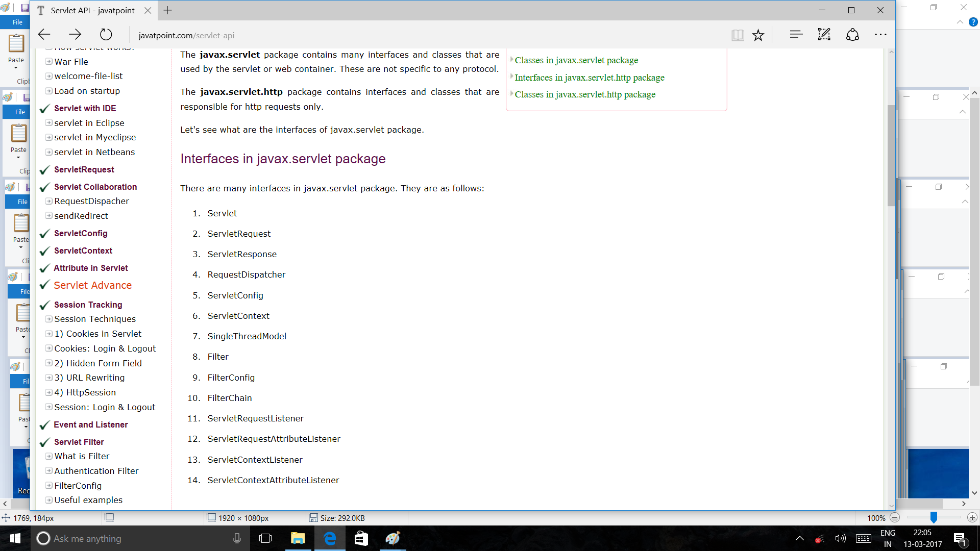This screenshot has height=551, width=980.
Task: Open Classes in javax.servlet package link
Action: [x=576, y=60]
